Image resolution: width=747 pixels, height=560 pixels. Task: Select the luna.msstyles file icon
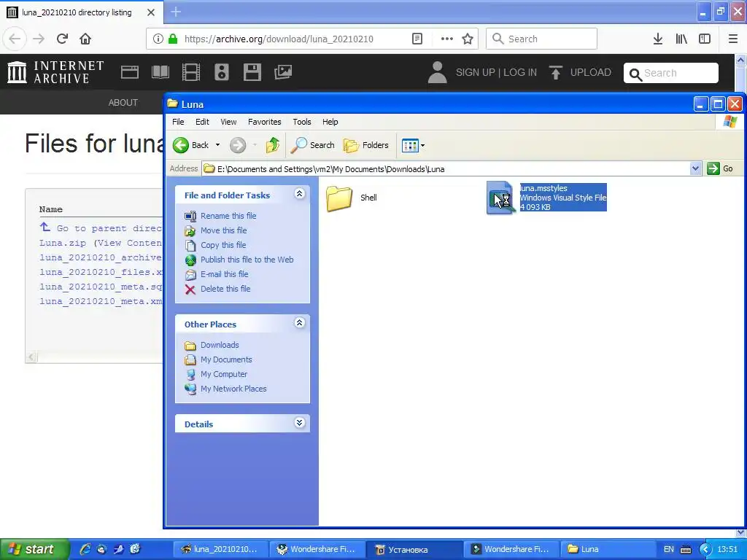click(x=500, y=198)
